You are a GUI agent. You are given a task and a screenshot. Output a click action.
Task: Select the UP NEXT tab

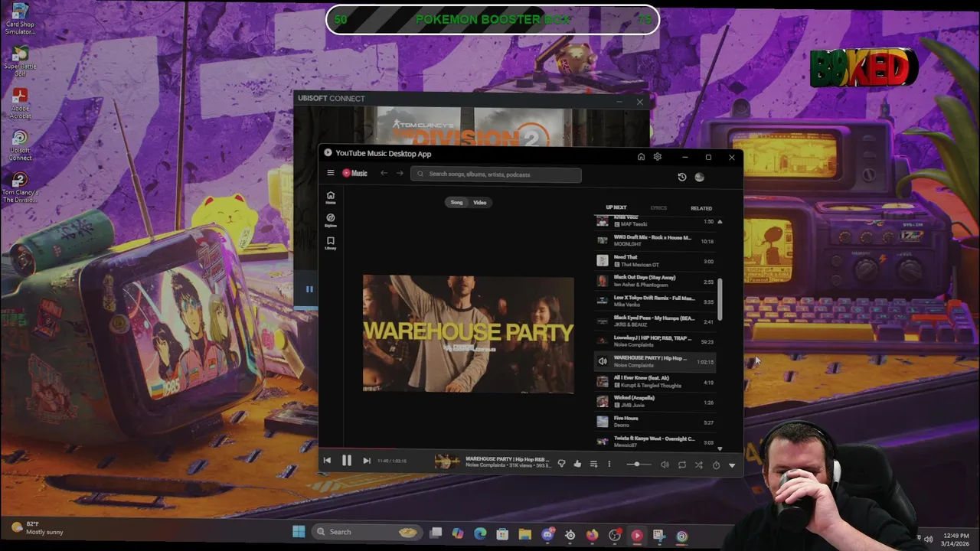point(616,207)
